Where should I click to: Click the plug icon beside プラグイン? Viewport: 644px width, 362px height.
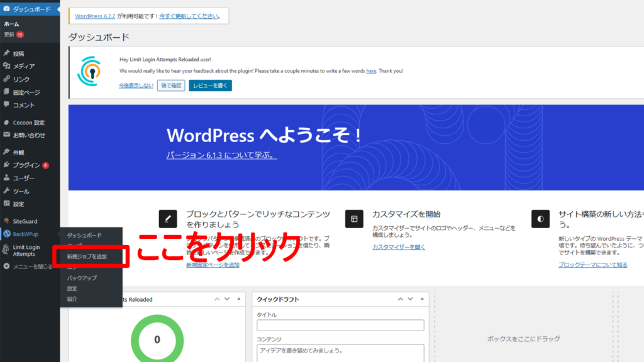[x=6, y=165]
